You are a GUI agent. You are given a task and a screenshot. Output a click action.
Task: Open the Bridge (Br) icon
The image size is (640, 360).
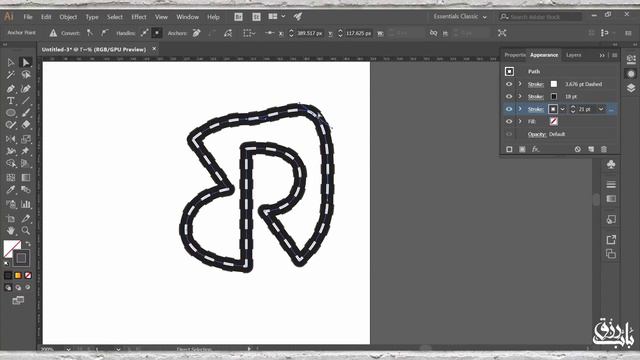238,17
